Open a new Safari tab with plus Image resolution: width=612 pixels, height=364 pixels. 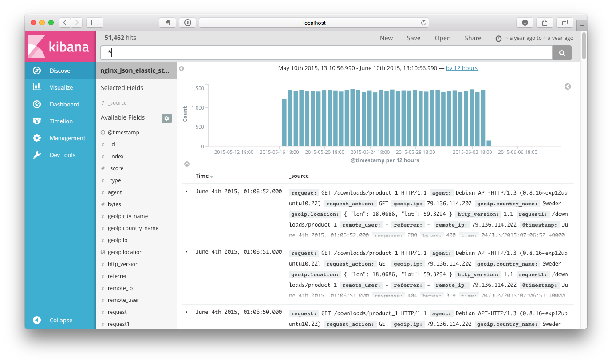[x=582, y=25]
